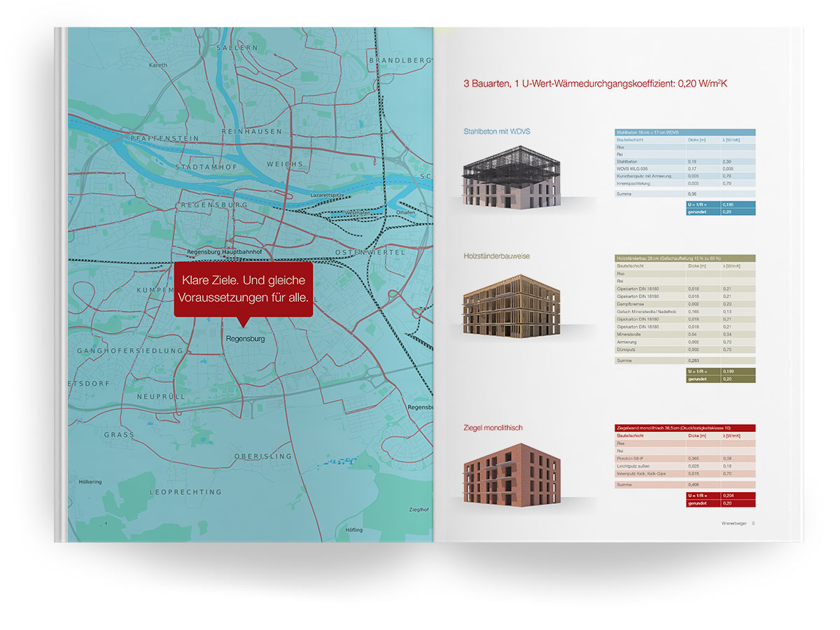Click the 'Poroton-S8-P' row in red table
The image size is (840, 630).
pos(685,458)
